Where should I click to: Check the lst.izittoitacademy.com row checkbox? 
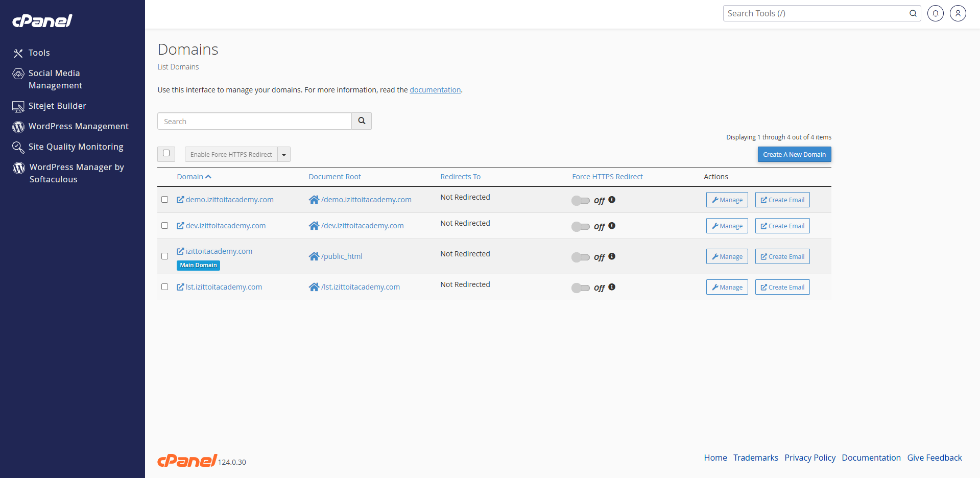click(x=164, y=287)
